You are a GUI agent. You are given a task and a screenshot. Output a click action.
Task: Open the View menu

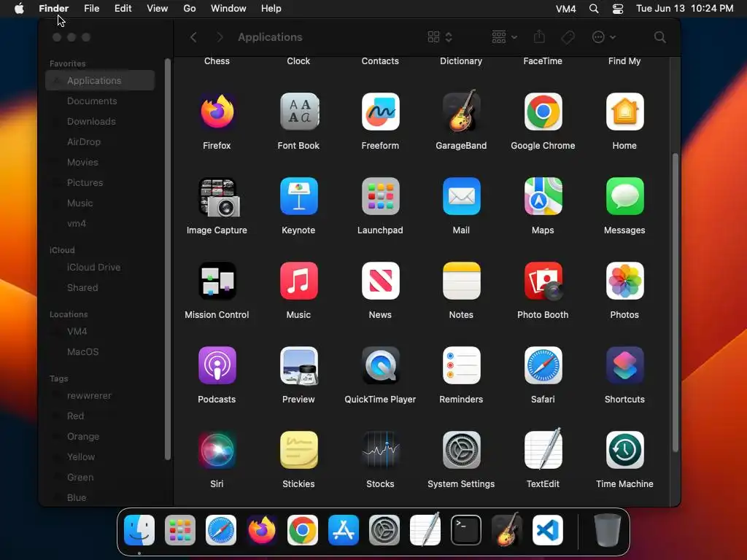point(158,9)
